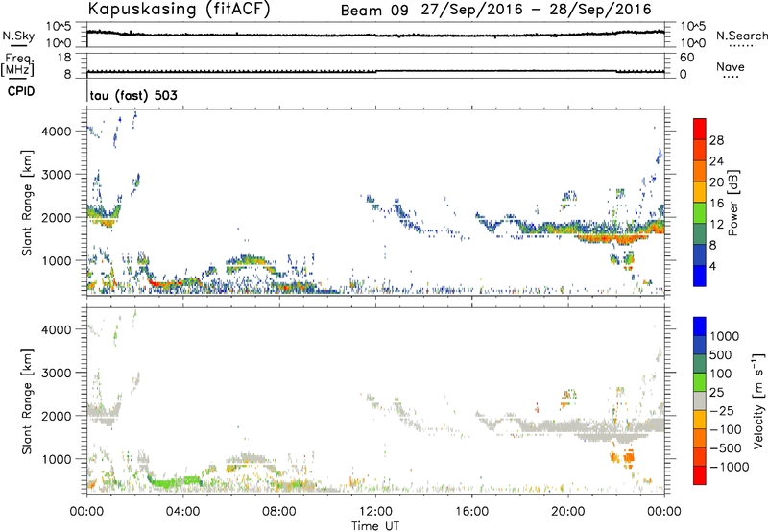768x532 pixels.
Task: Click the '12:00' time axis label
Action: click(x=375, y=512)
